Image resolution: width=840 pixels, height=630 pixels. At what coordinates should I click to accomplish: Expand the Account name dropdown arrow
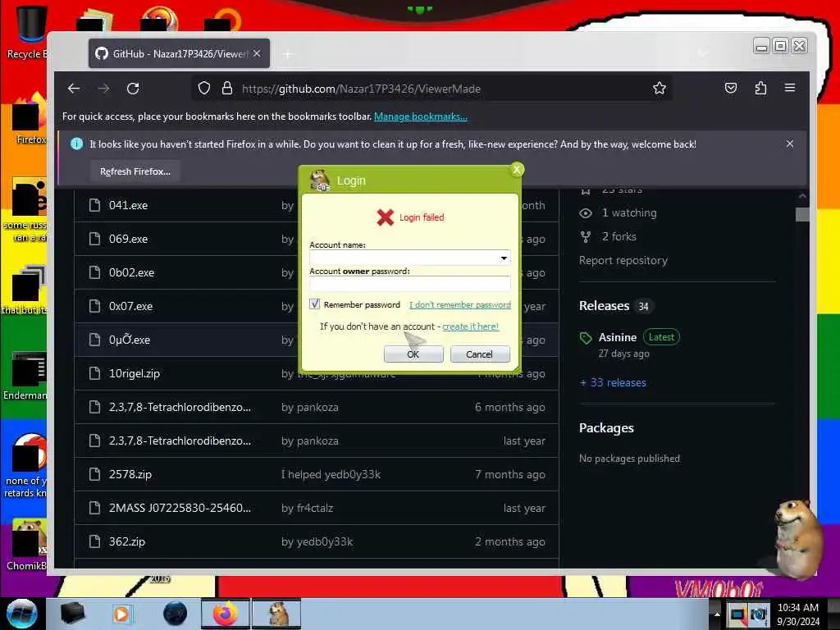pyautogui.click(x=504, y=258)
